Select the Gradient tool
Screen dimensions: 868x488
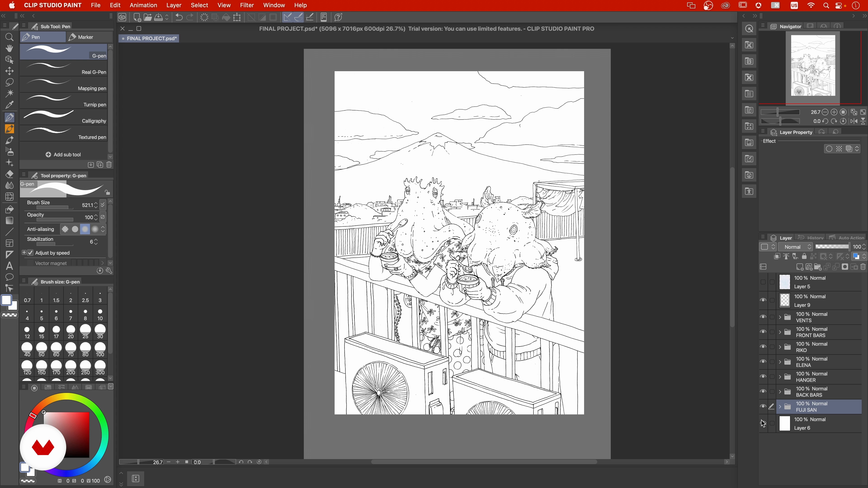point(9,221)
